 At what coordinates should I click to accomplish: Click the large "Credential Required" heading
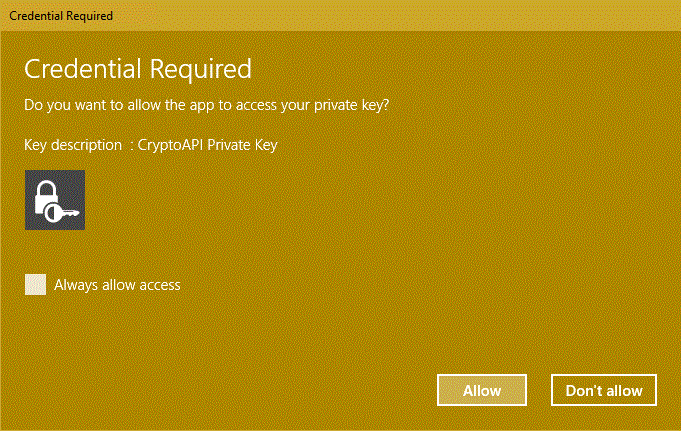[x=138, y=69]
